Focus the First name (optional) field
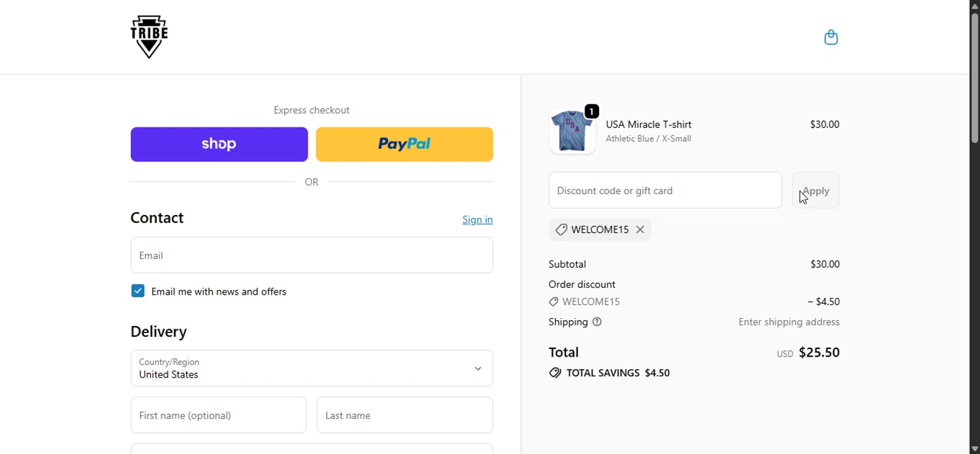The image size is (980, 454). tap(218, 415)
